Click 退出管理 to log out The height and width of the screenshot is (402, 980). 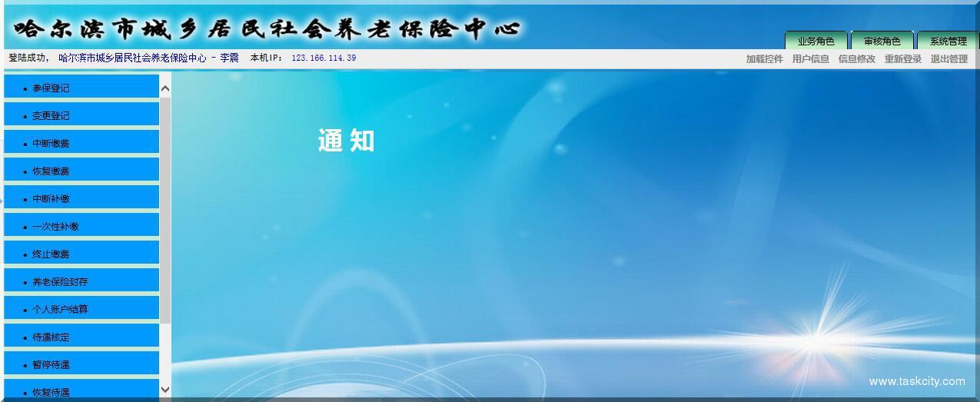(x=948, y=59)
